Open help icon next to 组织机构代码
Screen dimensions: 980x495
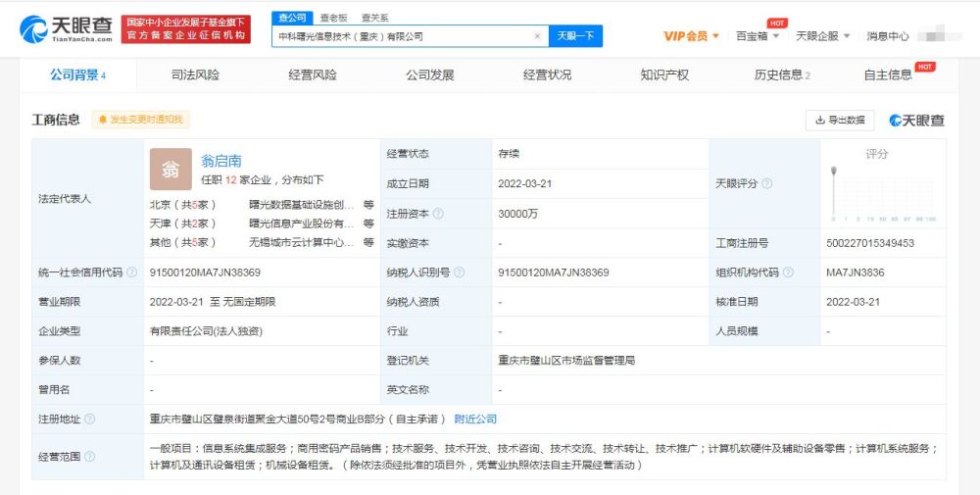coord(788,272)
